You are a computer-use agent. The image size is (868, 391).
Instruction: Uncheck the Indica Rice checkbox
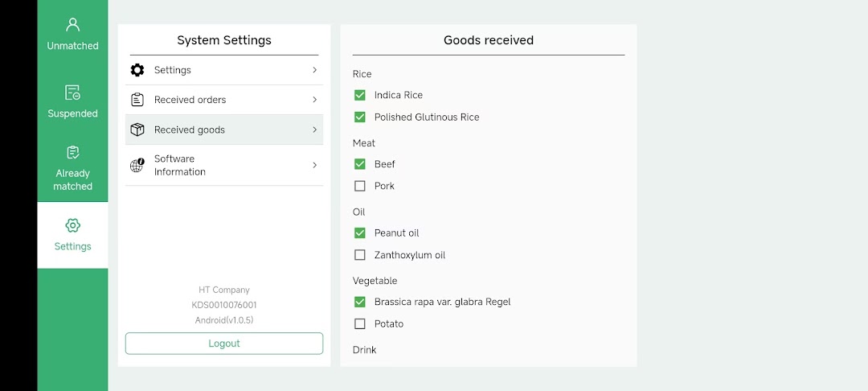(360, 95)
